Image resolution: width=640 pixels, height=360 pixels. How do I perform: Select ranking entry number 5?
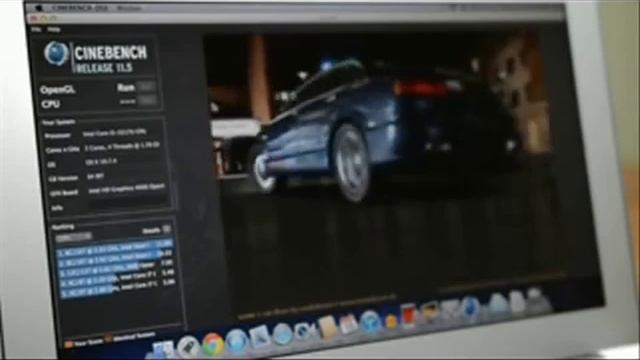click(118, 287)
